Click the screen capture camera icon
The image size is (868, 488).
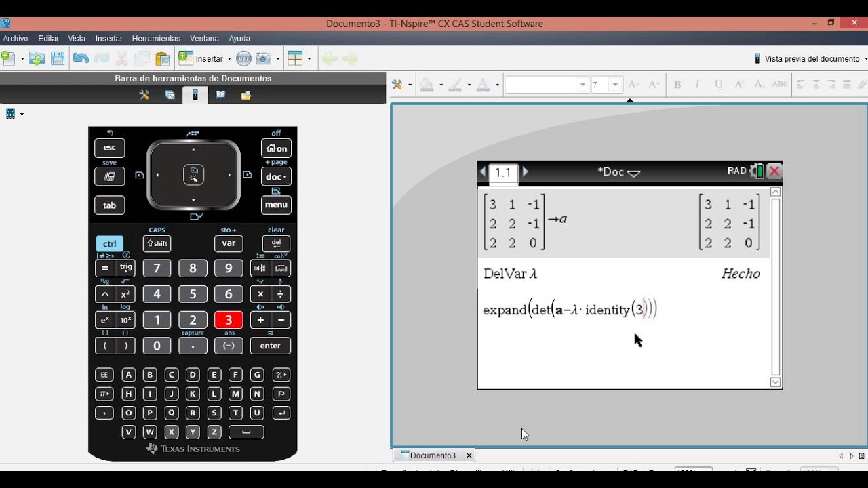263,59
